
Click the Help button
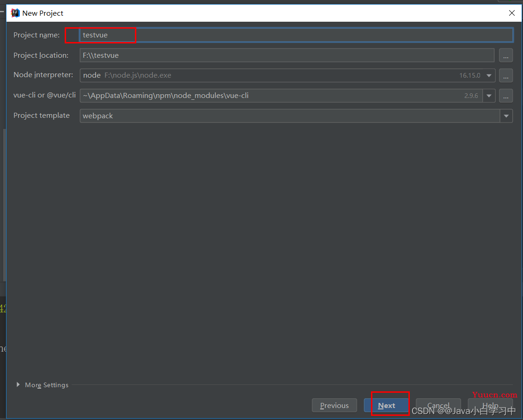pyautogui.click(x=490, y=405)
